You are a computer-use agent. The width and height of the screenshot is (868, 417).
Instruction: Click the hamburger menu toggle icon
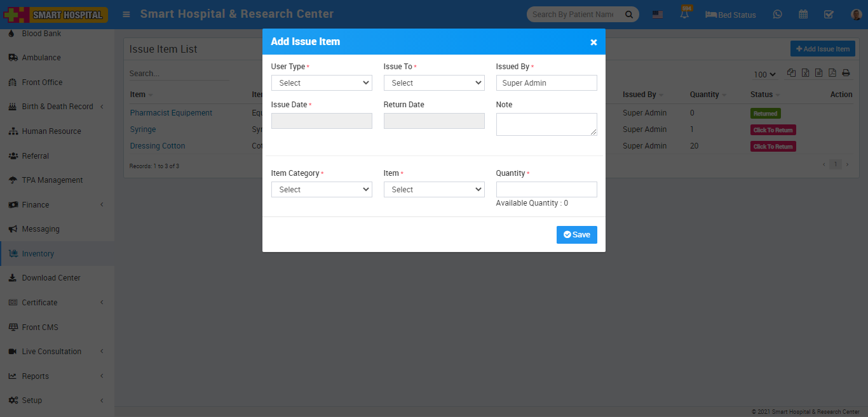pyautogui.click(x=126, y=14)
